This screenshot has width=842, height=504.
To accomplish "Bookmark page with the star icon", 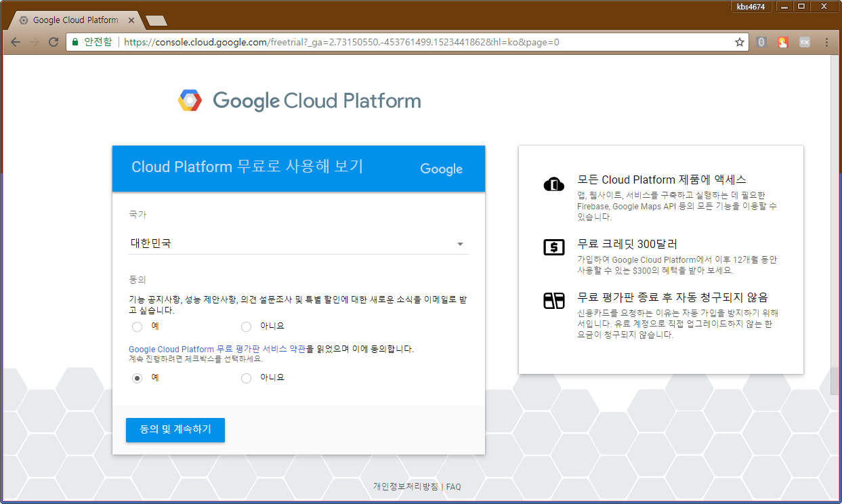I will 740,42.
